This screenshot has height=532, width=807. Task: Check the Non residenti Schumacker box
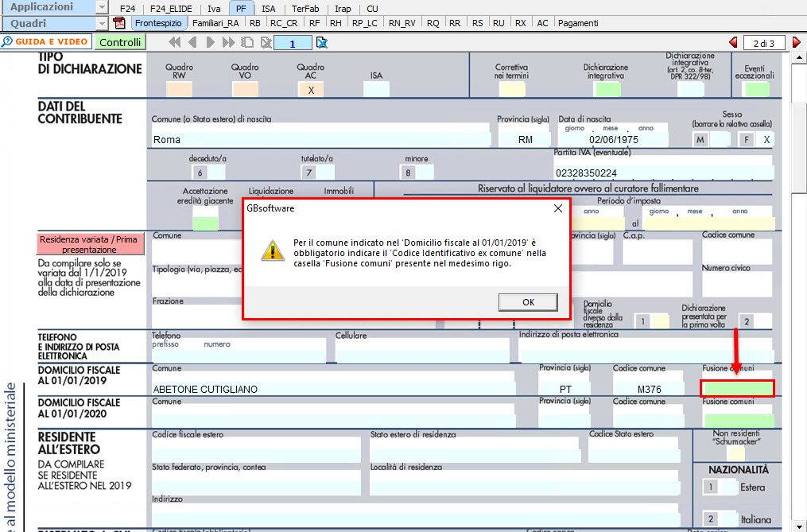[736, 454]
